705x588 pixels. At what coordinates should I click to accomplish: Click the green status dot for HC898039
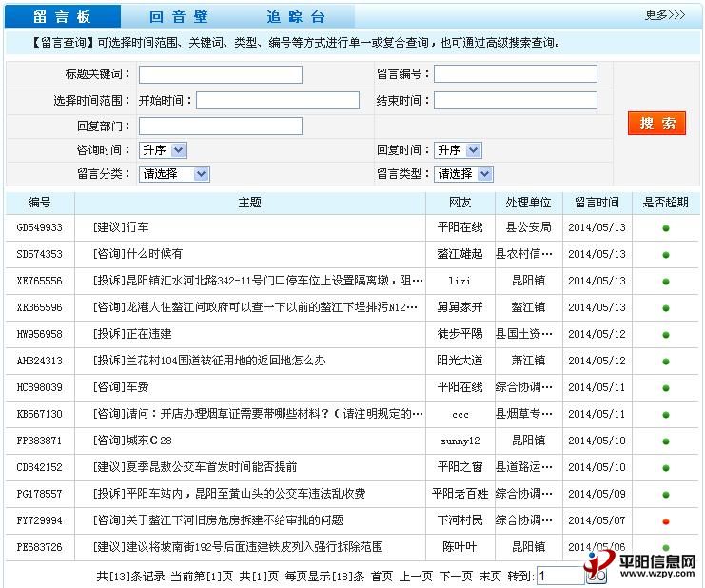(x=666, y=388)
